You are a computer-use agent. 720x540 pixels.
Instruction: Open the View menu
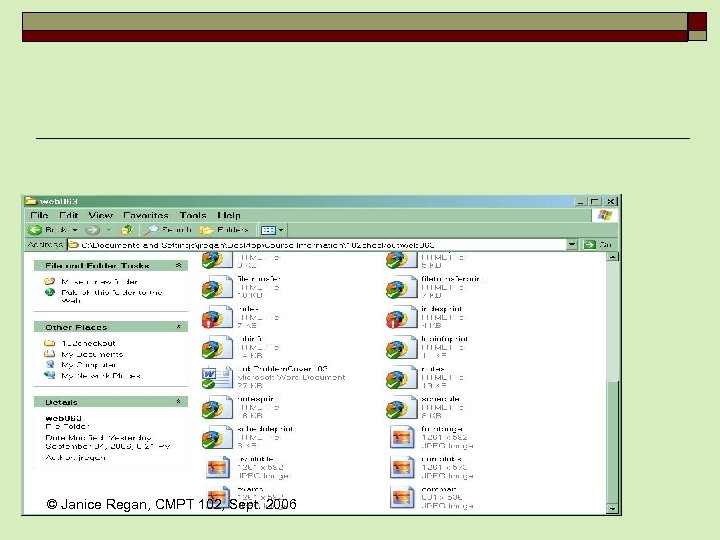pyautogui.click(x=101, y=215)
